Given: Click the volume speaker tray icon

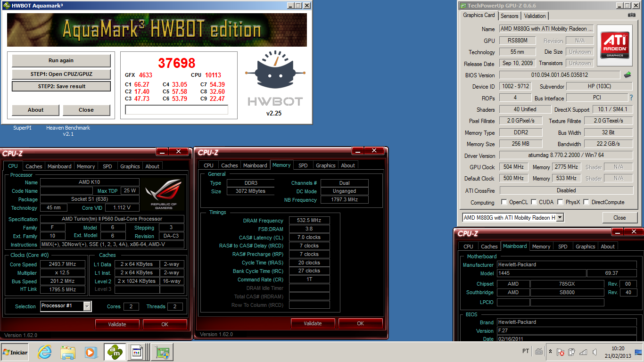Looking at the screenshot, I should (594, 352).
